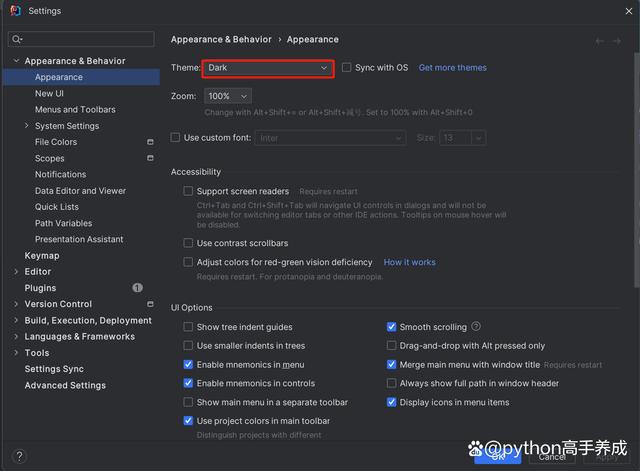Click the How it works link
640x471 pixels.
pos(409,262)
